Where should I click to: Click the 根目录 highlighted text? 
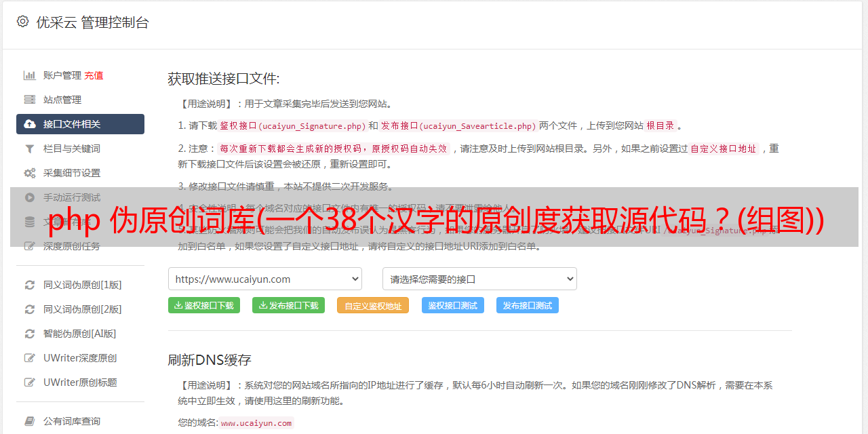tap(660, 125)
